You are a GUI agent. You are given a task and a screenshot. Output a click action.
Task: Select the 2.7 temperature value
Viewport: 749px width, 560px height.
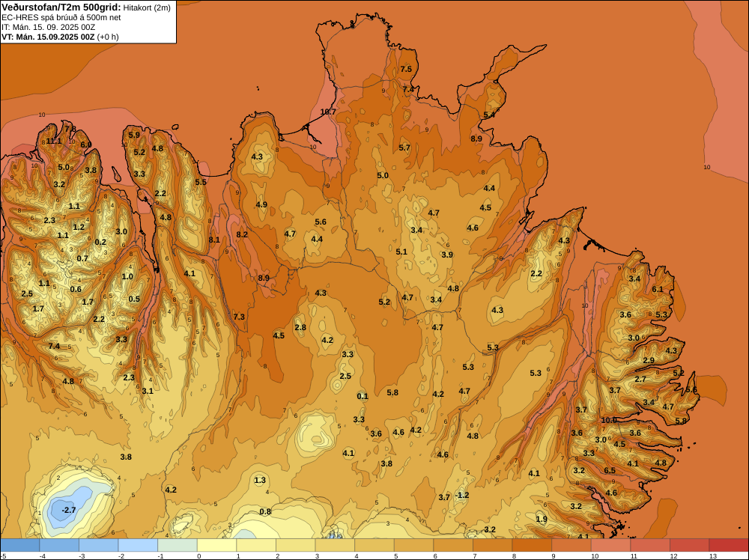pos(640,379)
